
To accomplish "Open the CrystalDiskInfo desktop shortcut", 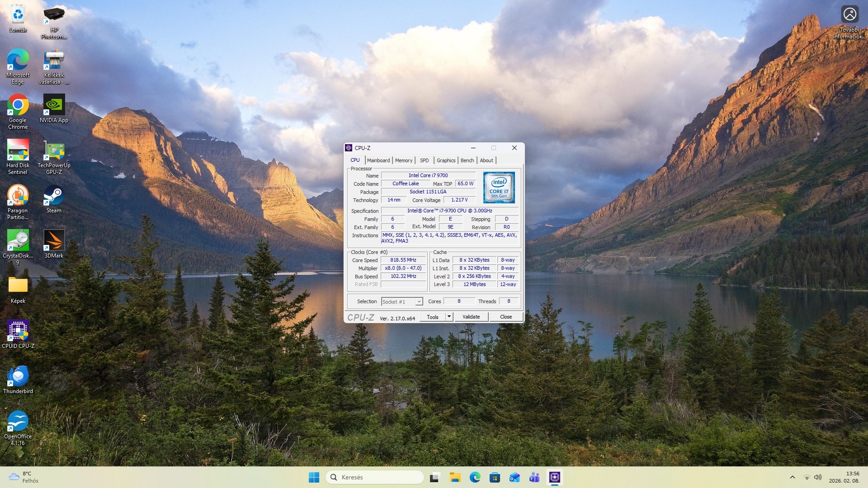I will 18,241.
